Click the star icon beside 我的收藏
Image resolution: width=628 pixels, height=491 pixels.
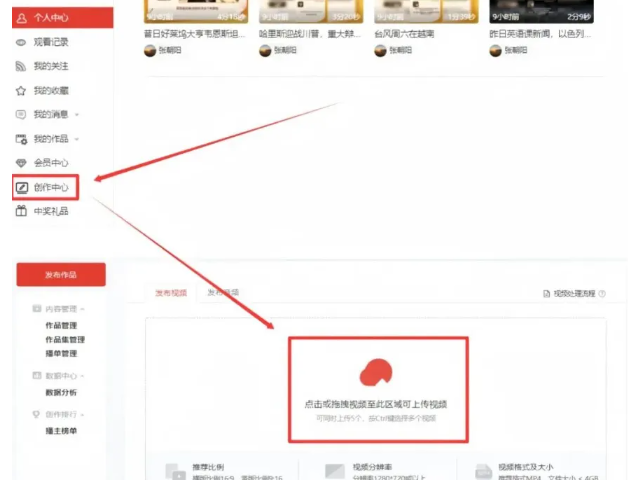point(21,91)
